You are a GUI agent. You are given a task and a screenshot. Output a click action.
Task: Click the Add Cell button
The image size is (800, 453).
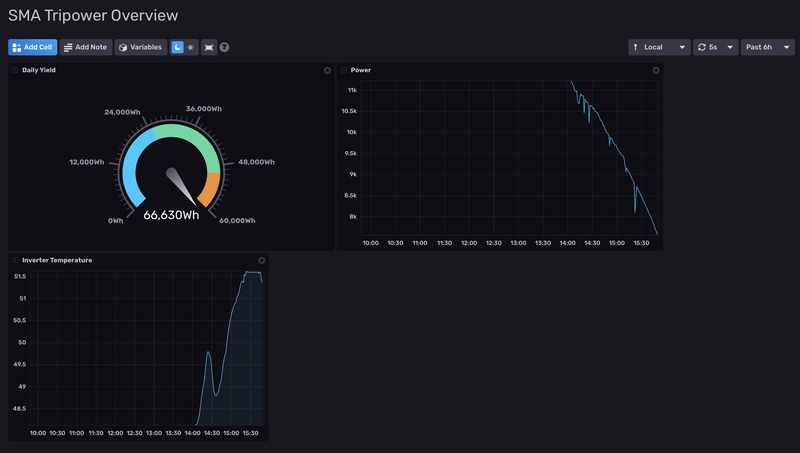[33, 47]
